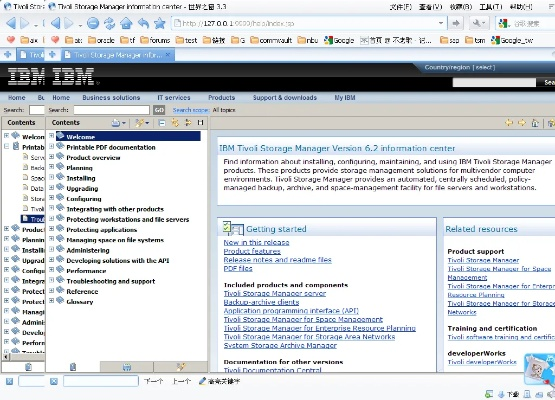Open the tsm bookmarks folder
The width and height of the screenshot is (555, 400).
(475, 40)
